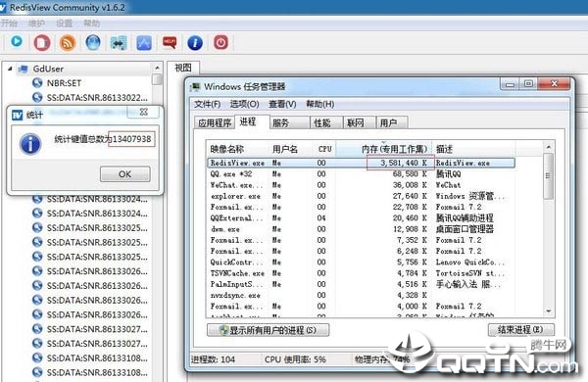Viewport: 588px width, 382px height.
Task: Click the red power button toolbar icon
Action: [x=220, y=42]
